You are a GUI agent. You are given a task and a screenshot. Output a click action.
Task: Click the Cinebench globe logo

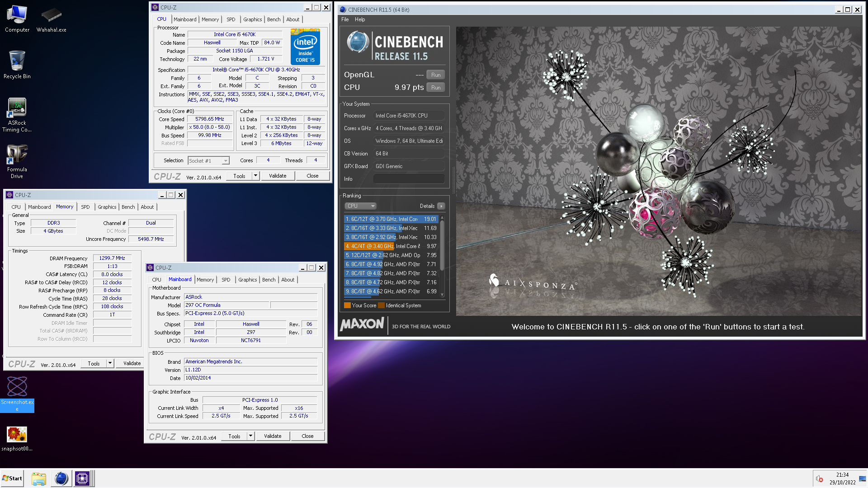358,42
